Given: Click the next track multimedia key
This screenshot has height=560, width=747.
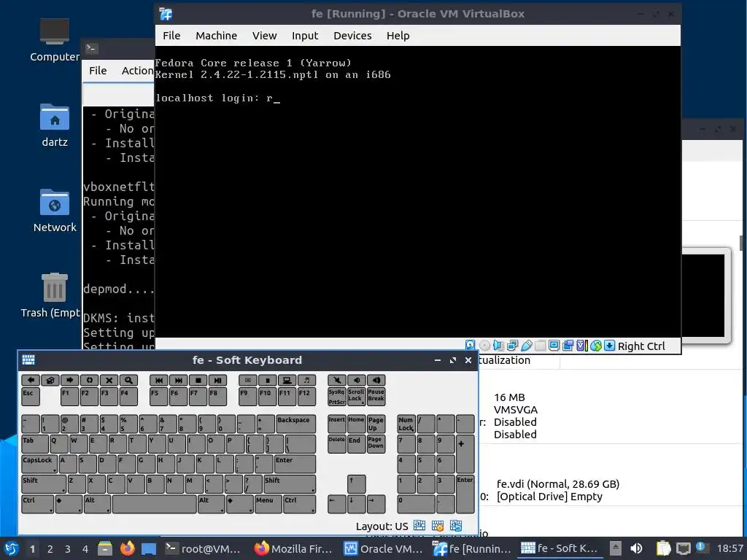Looking at the screenshot, I should [178, 380].
